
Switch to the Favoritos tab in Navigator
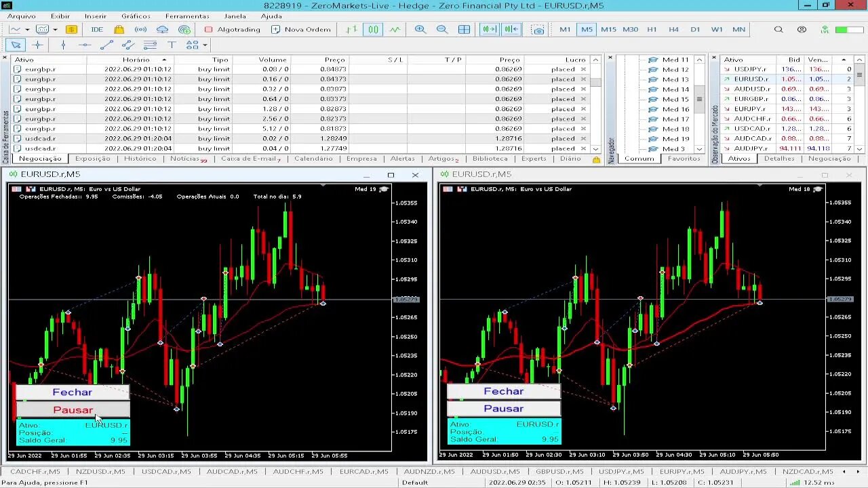click(684, 159)
